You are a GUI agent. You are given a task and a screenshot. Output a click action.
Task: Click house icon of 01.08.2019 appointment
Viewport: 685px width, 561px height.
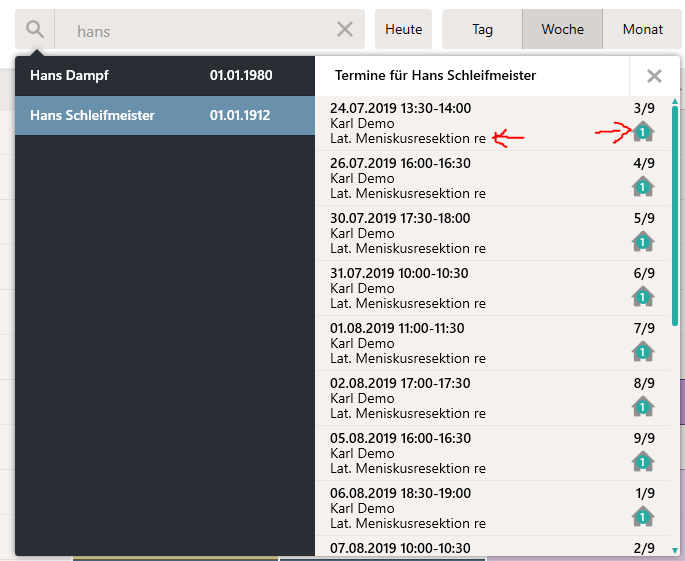[x=643, y=352]
